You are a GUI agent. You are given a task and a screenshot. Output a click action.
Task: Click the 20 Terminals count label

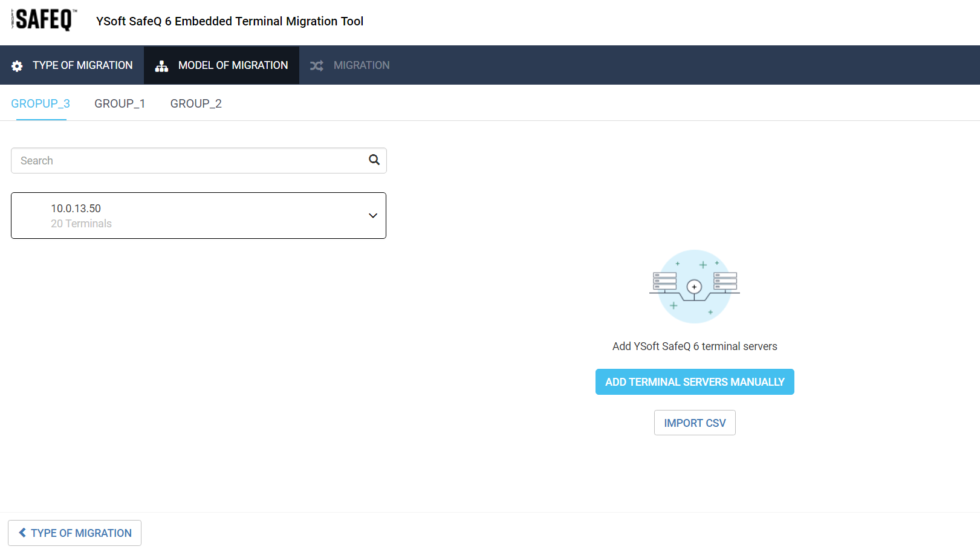[81, 224]
